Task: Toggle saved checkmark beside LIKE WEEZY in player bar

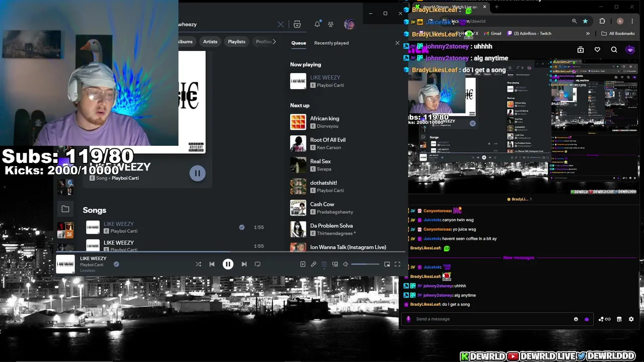Action: (116, 264)
